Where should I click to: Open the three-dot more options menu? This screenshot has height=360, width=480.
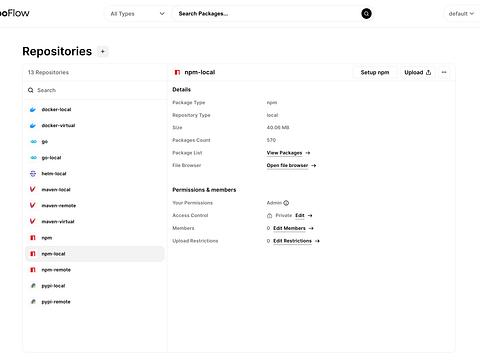click(444, 72)
